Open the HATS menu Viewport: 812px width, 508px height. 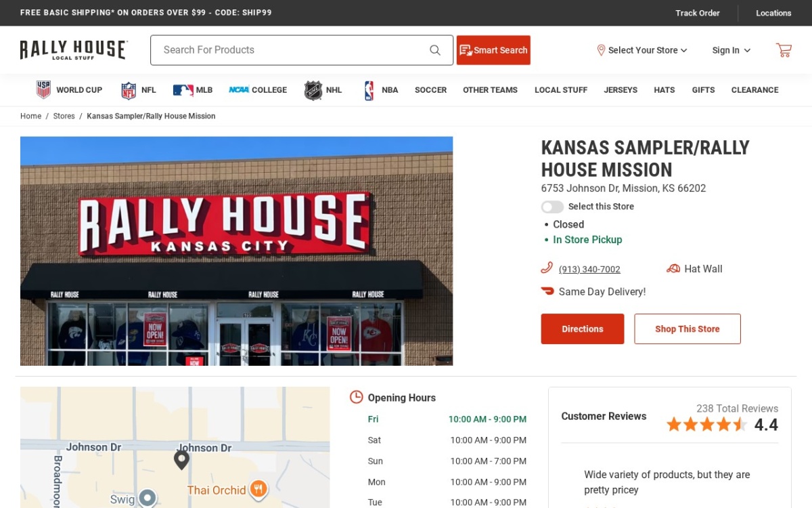(664, 90)
